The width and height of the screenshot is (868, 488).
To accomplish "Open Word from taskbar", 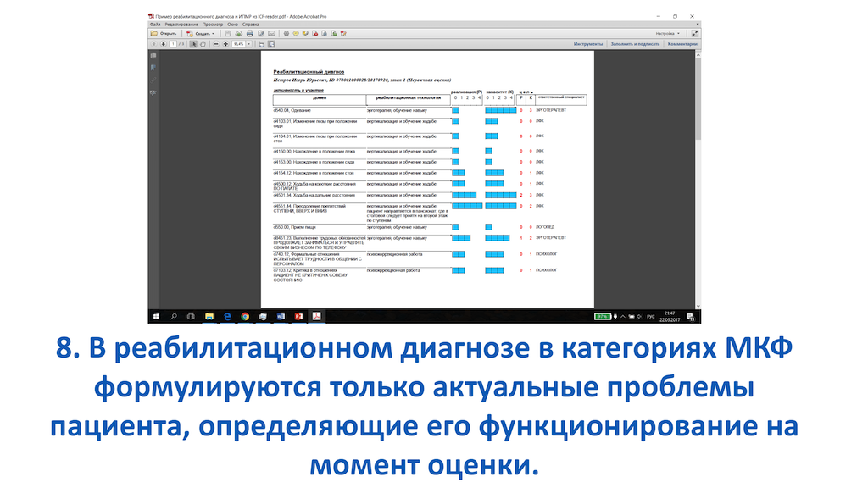I will tap(281, 317).
